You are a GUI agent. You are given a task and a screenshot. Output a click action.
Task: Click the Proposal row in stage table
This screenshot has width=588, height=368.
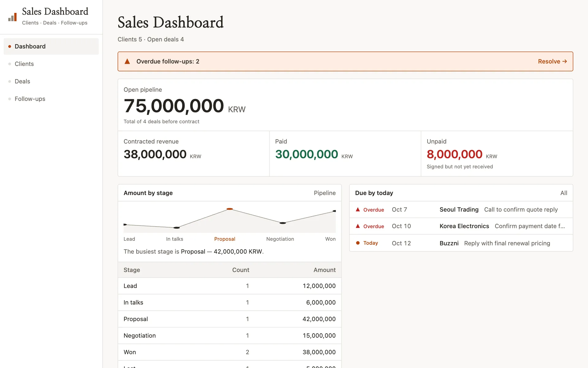point(230,319)
